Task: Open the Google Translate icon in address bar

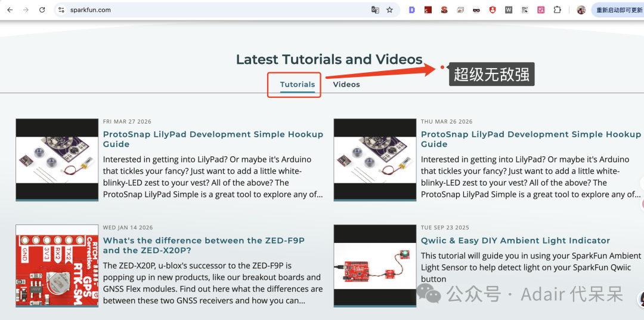Action: (375, 10)
